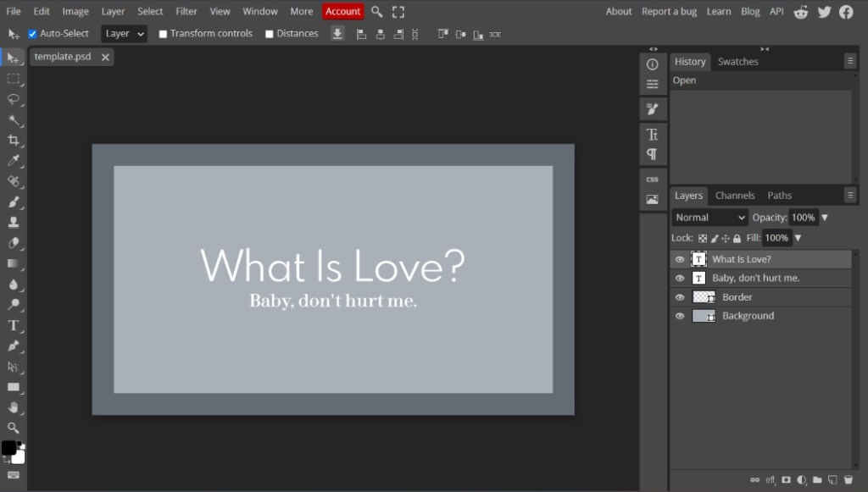Select the Blur tool
This screenshot has width=868, height=492.
tap(13, 285)
